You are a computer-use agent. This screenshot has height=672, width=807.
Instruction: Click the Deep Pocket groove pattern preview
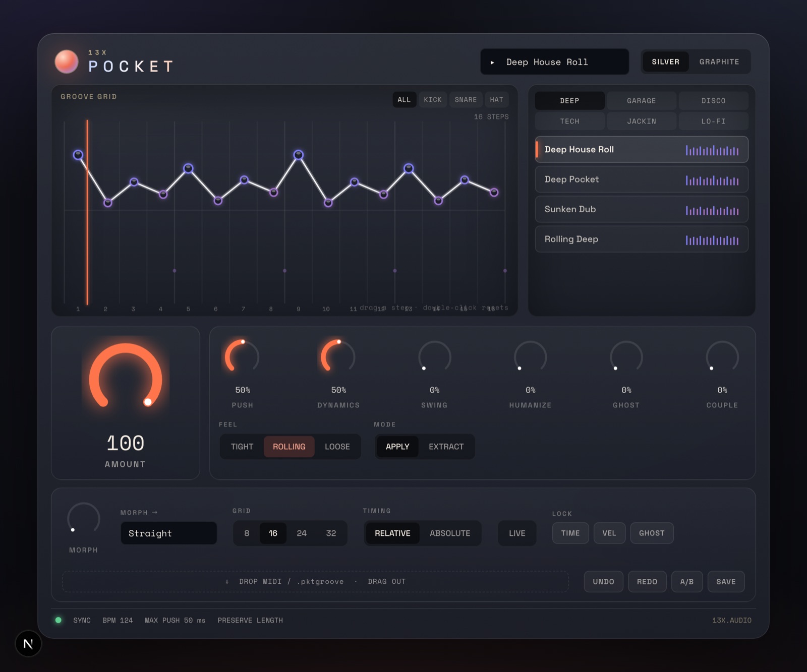(712, 180)
